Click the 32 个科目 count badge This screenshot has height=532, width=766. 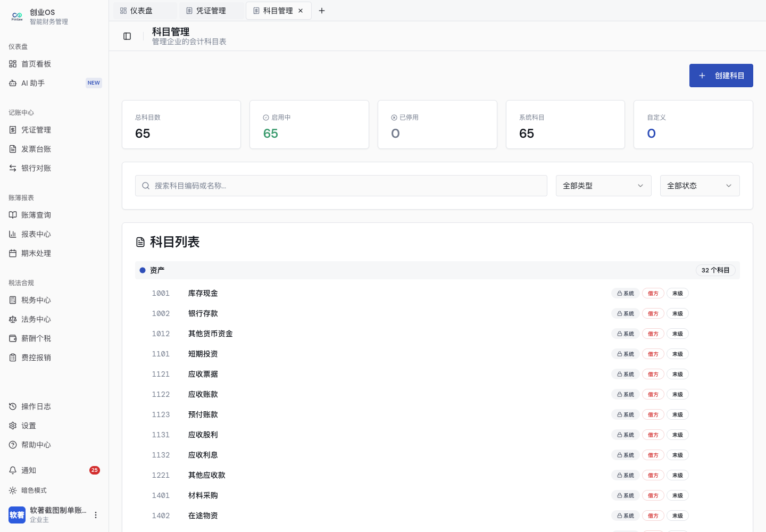coord(715,270)
